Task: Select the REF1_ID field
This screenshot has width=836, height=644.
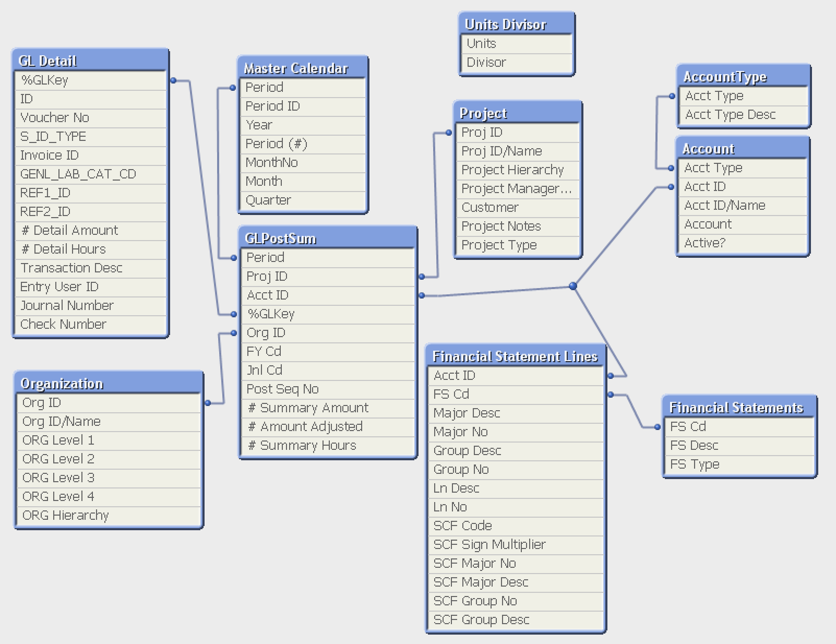Action: click(90, 193)
